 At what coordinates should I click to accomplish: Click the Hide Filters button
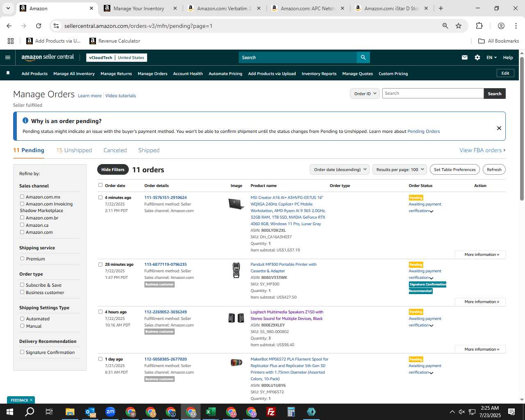113,169
